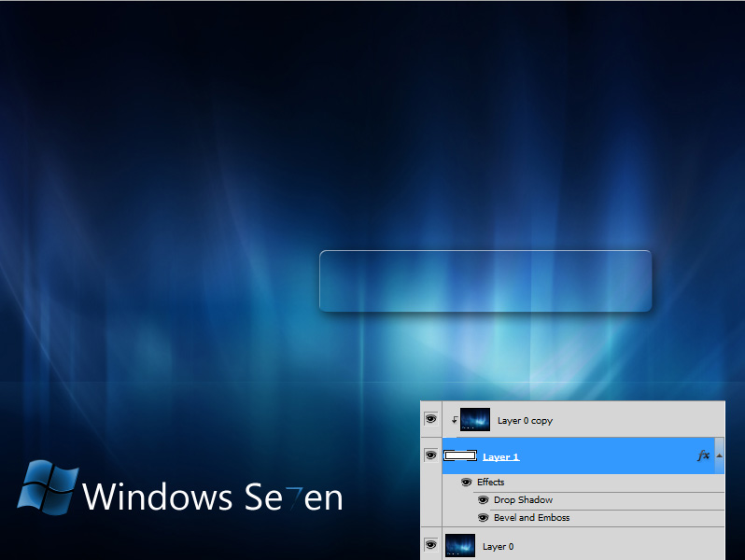The image size is (745, 560).
Task: Click the clipping mask arrow on Layer 0 copy
Action: (x=455, y=420)
